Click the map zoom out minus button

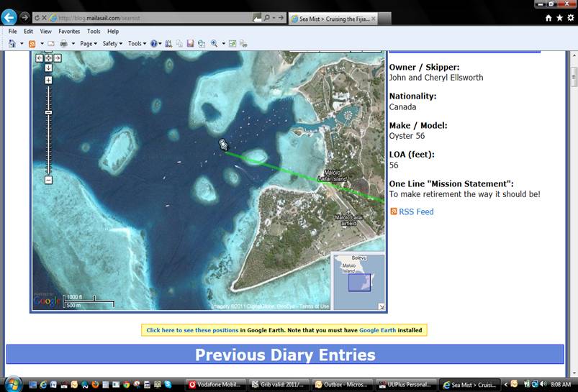pos(49,180)
